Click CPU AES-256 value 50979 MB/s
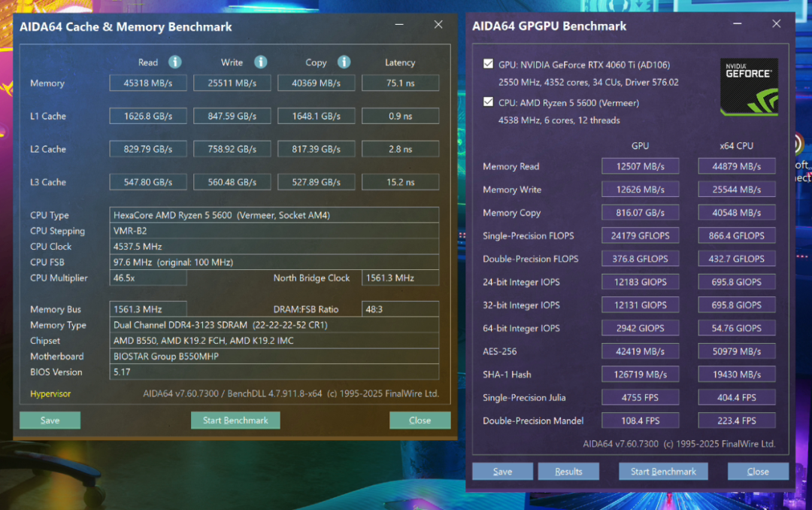The image size is (812, 510). click(x=736, y=351)
